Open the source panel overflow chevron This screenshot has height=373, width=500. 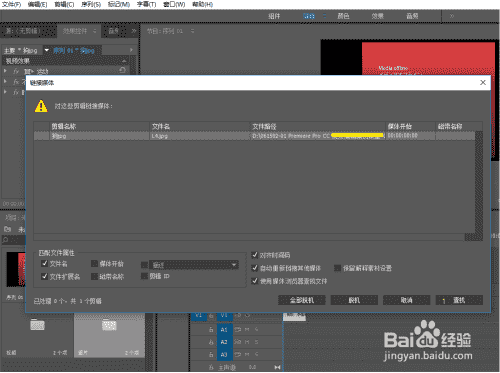click(134, 31)
